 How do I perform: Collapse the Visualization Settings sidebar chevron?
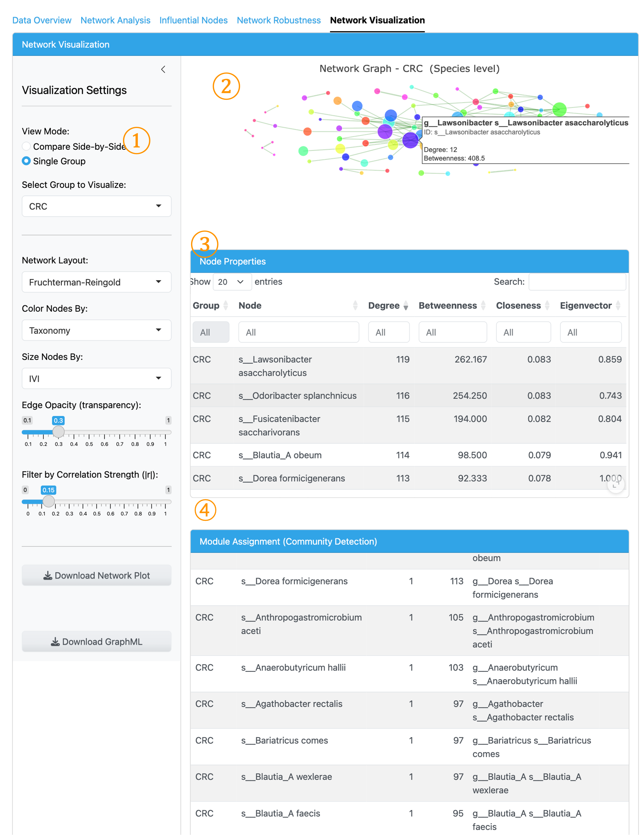coord(163,69)
